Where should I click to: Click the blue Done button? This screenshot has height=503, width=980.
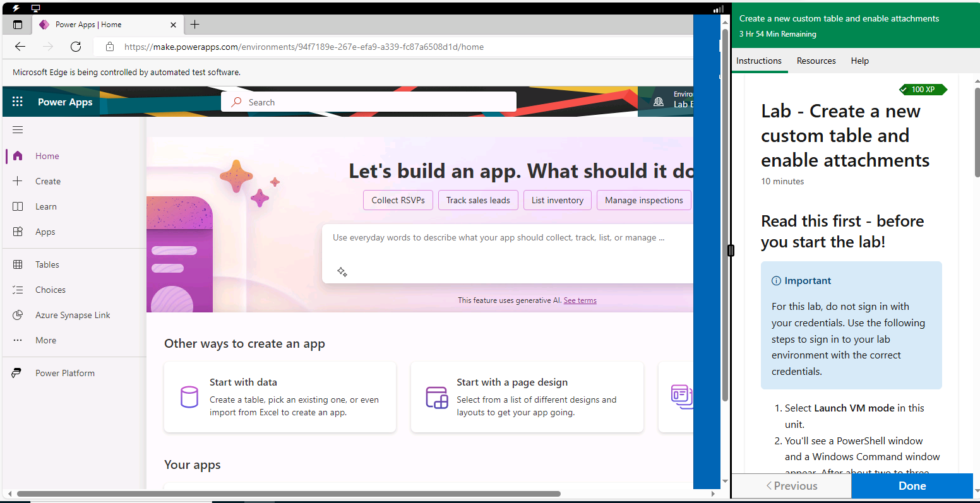pyautogui.click(x=912, y=486)
